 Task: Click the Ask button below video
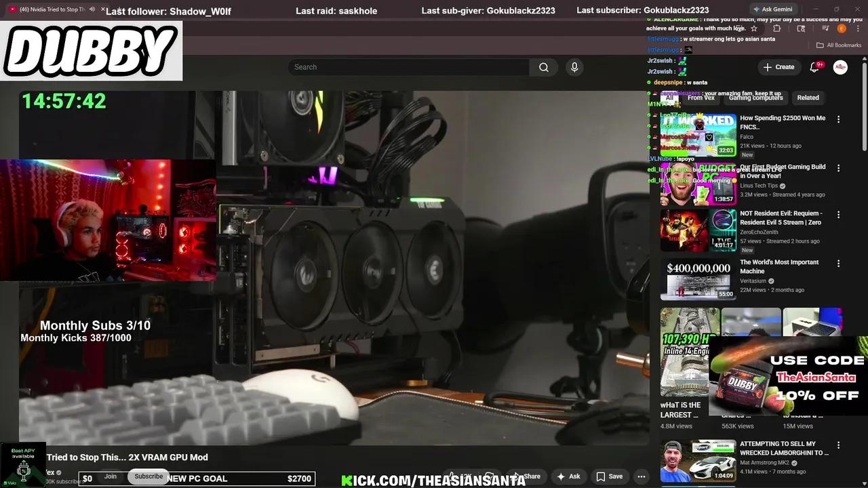[568, 476]
